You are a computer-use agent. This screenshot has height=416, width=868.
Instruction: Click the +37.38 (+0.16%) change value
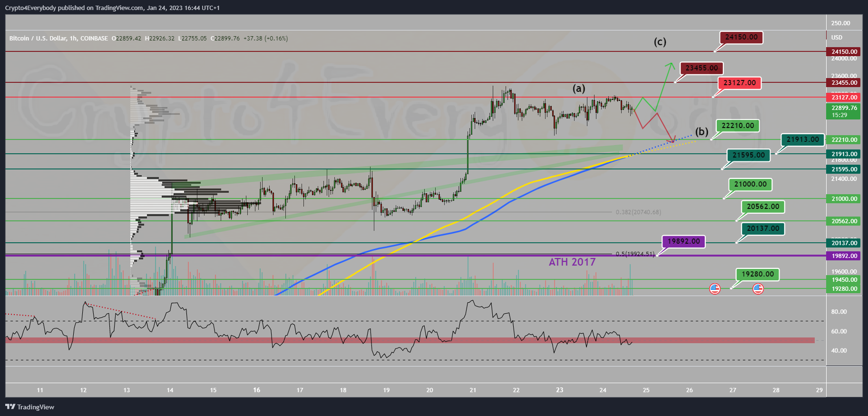pos(265,39)
